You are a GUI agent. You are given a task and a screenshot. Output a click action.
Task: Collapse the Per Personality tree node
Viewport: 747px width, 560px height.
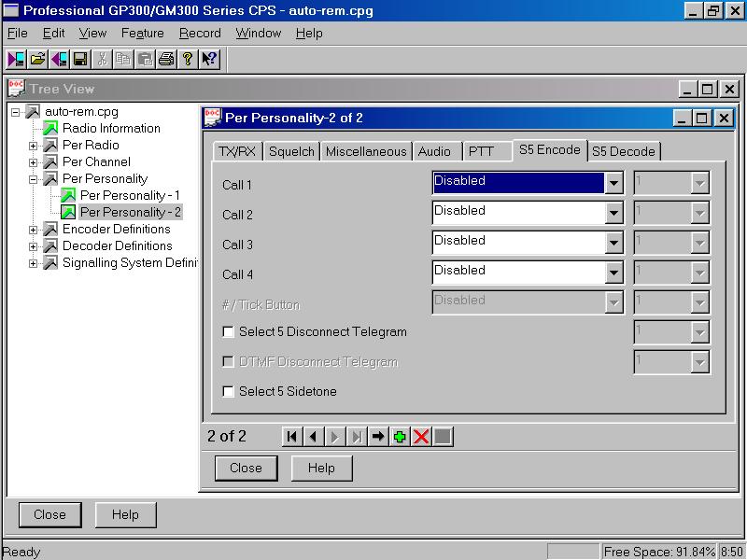click(x=33, y=179)
